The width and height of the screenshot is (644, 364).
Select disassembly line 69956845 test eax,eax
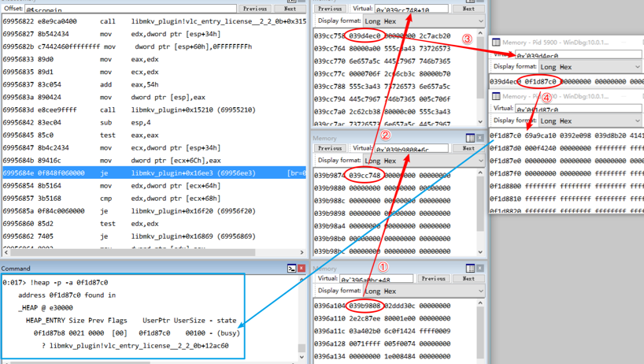(x=154, y=136)
